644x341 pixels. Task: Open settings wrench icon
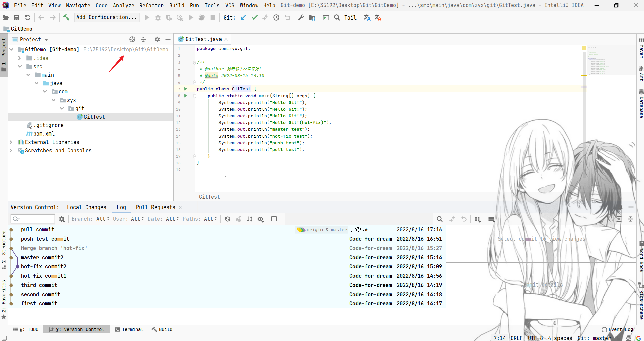[301, 17]
